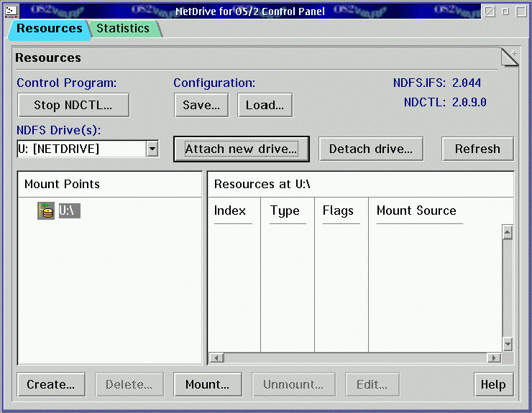
Task: Sort by the Type column header
Action: 285,210
